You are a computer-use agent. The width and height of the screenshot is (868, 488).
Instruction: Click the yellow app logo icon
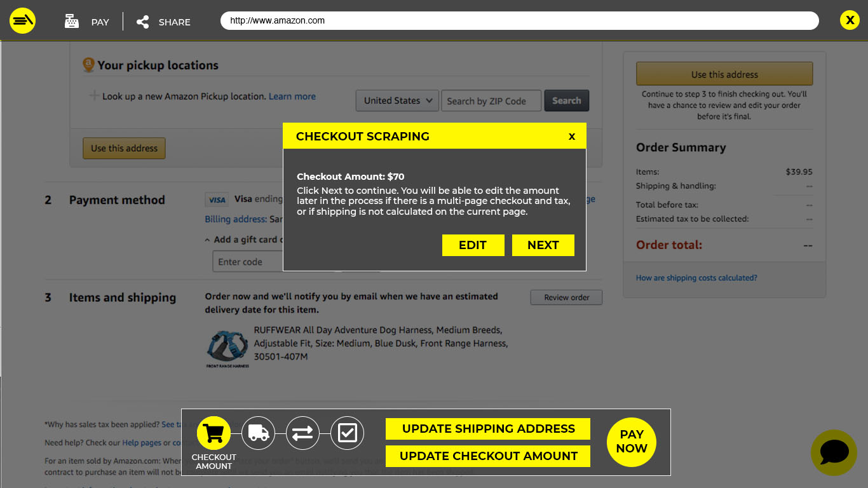tap(22, 21)
